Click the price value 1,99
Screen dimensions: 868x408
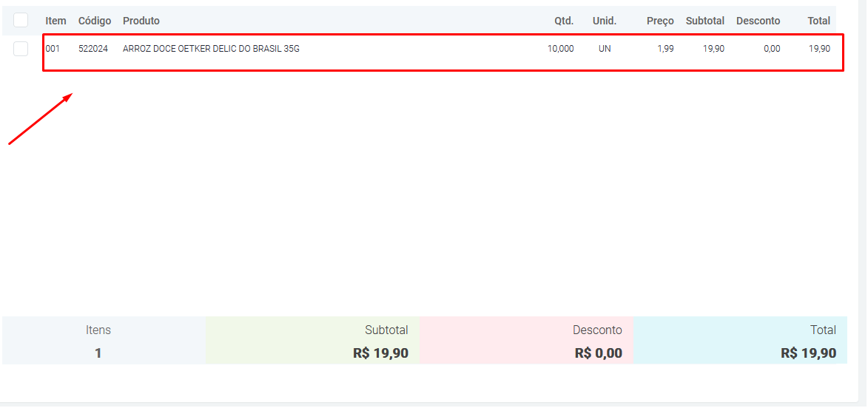[665, 49]
